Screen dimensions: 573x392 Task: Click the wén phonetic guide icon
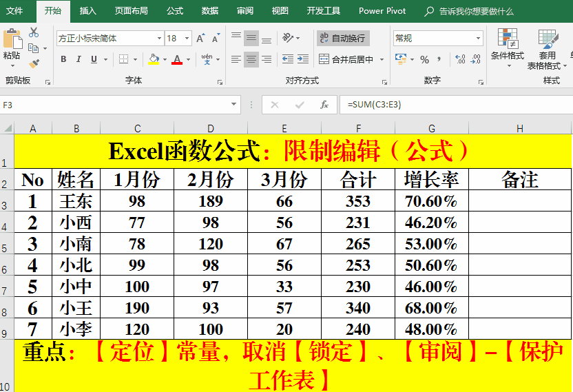tap(207, 59)
